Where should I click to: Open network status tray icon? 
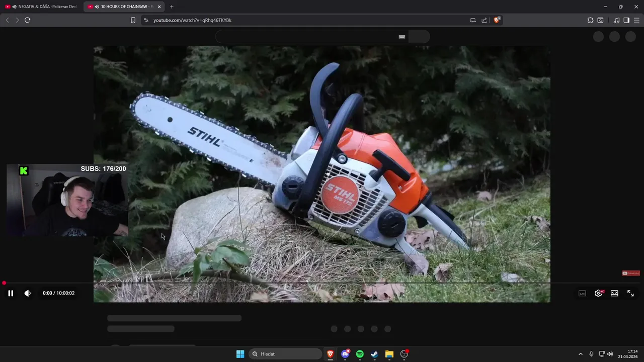tap(602, 354)
